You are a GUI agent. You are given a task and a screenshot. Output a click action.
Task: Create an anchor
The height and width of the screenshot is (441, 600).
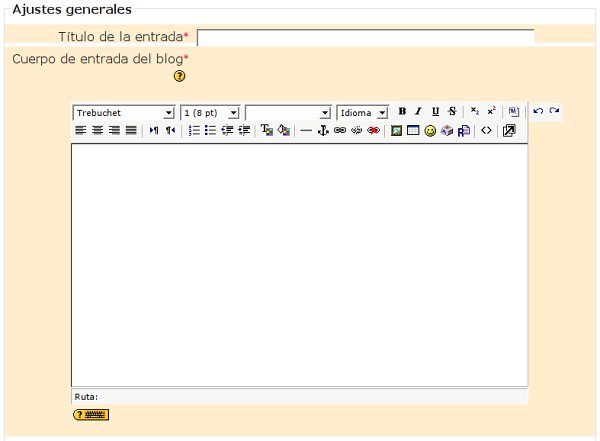point(323,131)
